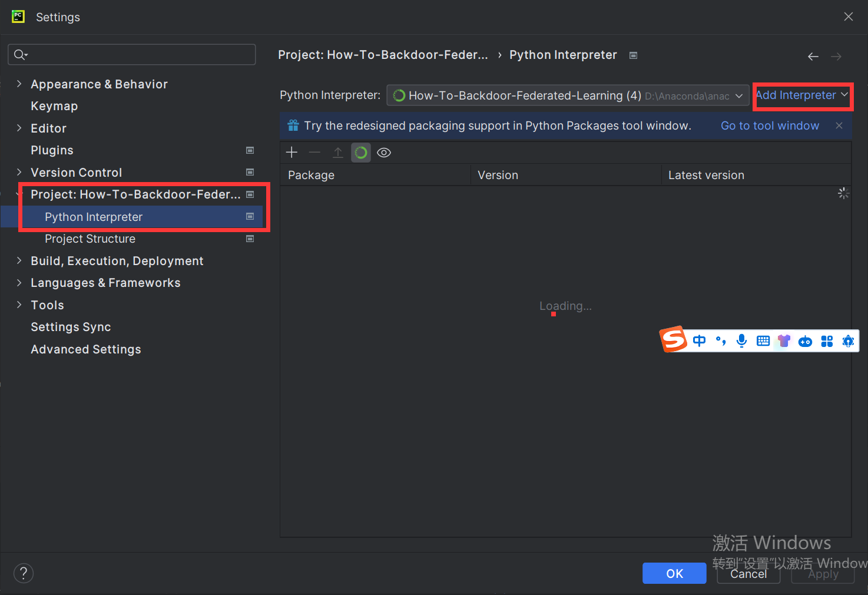Sort by the Version column header
The image size is (868, 595).
pyautogui.click(x=566, y=175)
